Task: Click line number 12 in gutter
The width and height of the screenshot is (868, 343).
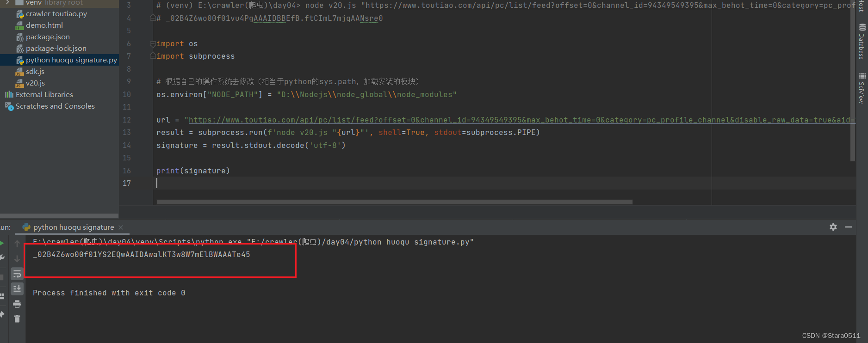Action: click(127, 120)
